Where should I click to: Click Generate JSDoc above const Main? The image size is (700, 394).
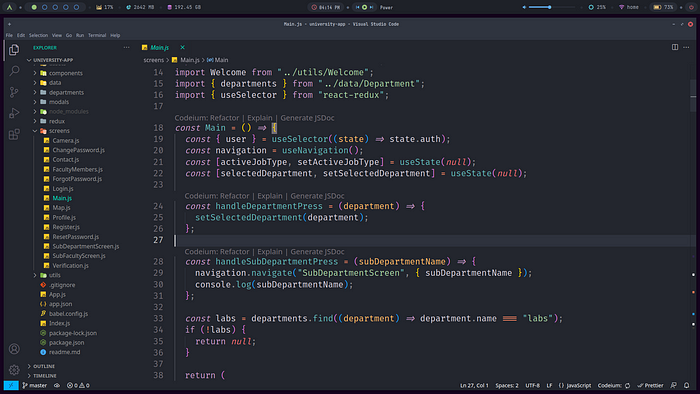pos(307,118)
